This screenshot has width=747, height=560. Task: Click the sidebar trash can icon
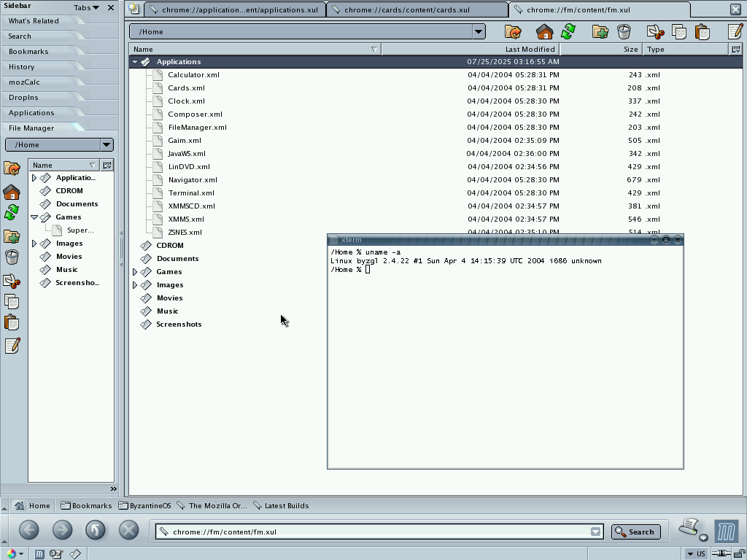pyautogui.click(x=12, y=257)
